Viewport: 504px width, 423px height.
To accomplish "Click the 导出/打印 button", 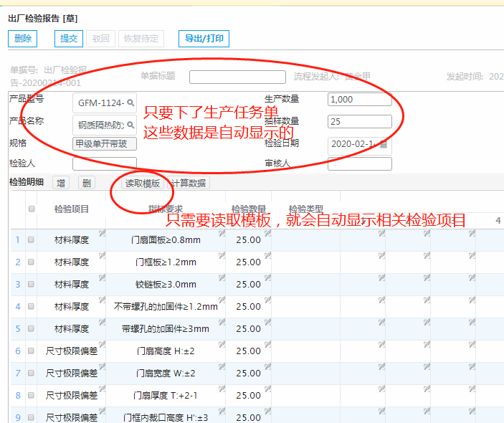I will pos(204,39).
